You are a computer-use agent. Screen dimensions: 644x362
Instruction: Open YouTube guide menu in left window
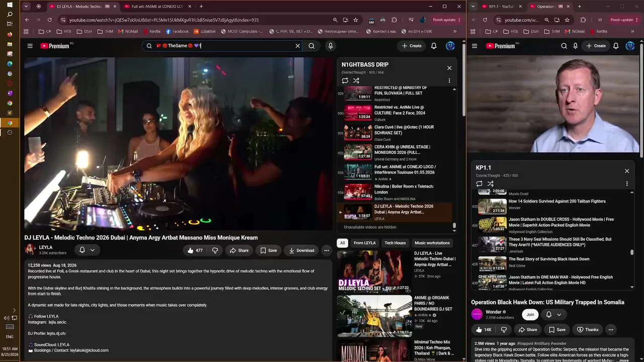[30, 46]
